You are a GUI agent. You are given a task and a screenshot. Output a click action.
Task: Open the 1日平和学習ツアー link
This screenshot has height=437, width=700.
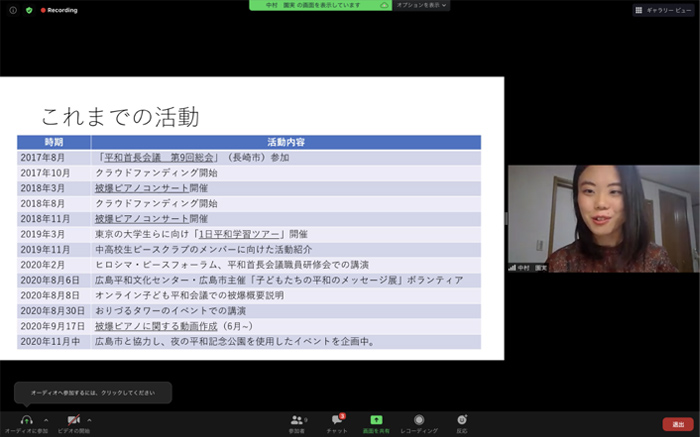click(x=239, y=234)
